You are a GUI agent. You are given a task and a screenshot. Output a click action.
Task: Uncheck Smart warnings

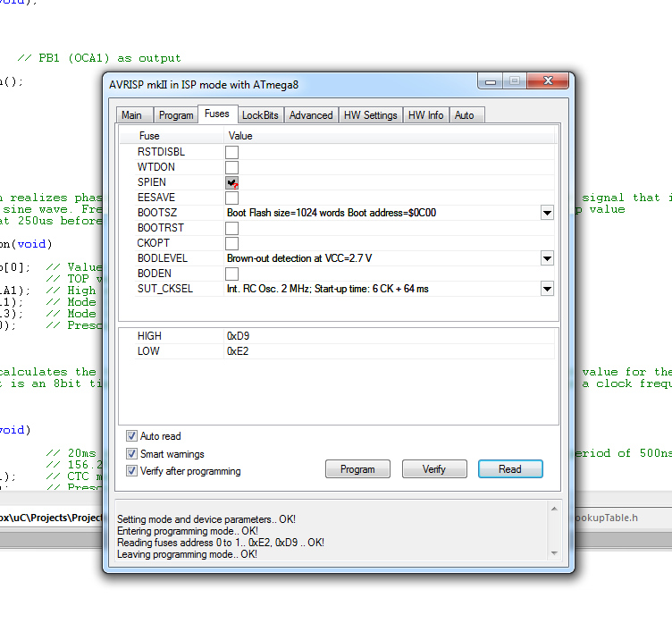point(131,453)
